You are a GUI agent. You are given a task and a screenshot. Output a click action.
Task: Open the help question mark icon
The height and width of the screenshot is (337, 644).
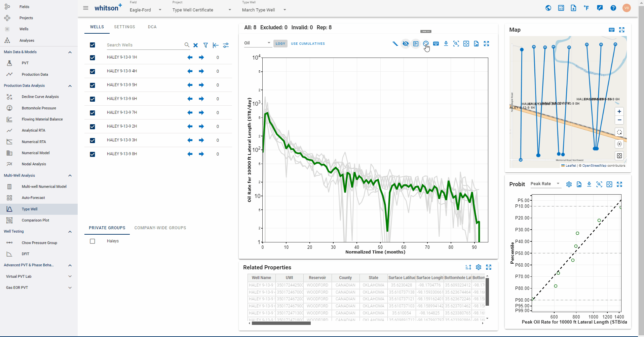coord(613,8)
